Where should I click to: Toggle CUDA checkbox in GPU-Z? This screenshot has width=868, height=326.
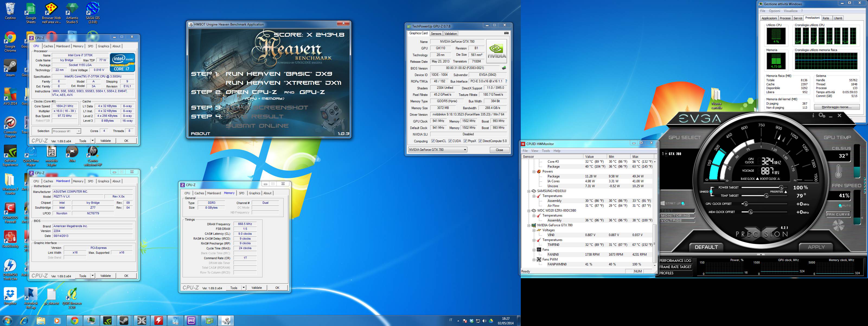450,141
